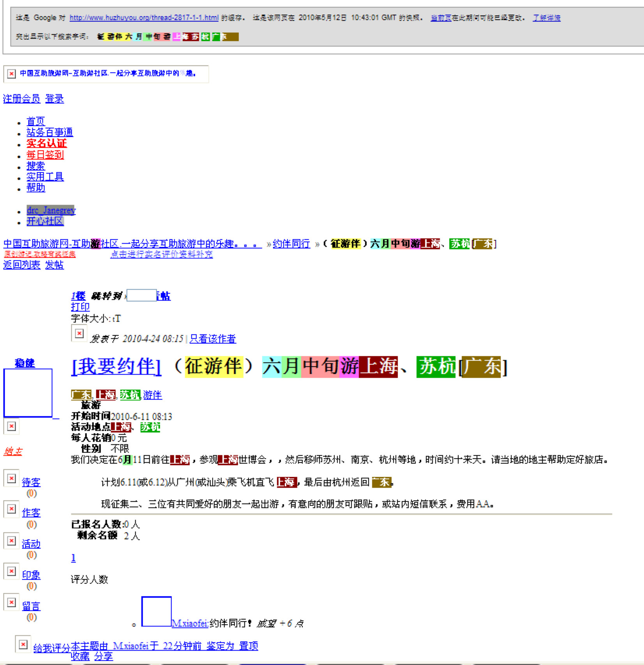Click the 当前页 current page link
The image size is (644, 665).
441,18
